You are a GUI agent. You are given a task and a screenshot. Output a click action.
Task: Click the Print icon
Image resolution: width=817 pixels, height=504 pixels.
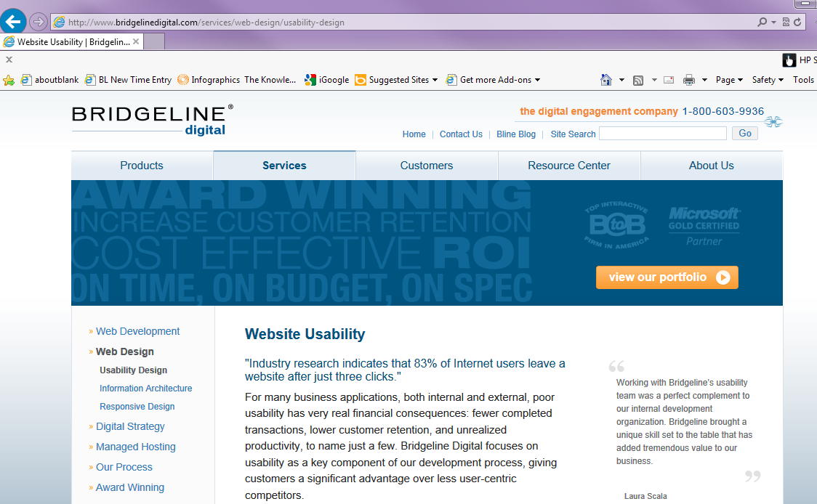coord(689,80)
